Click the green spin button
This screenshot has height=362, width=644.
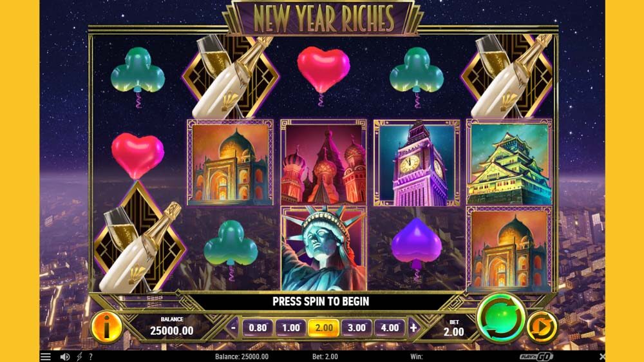pos(501,318)
